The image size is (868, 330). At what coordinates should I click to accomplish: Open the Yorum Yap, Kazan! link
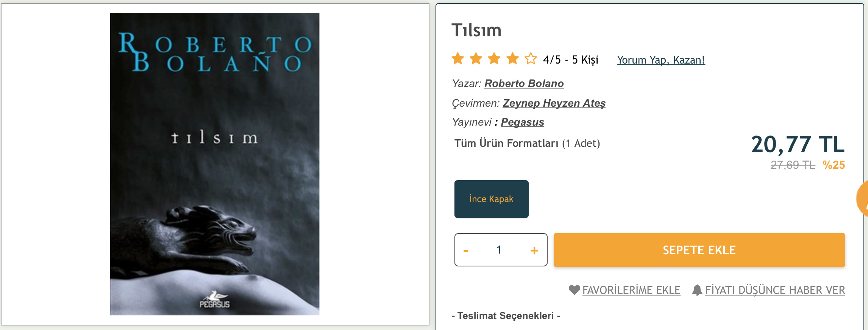pos(661,60)
